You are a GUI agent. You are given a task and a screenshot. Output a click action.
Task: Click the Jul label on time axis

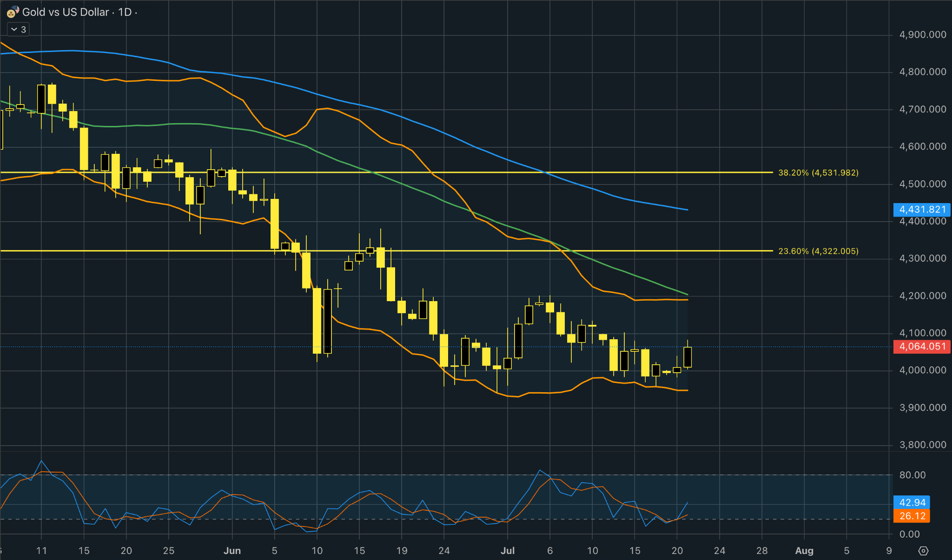click(x=508, y=551)
